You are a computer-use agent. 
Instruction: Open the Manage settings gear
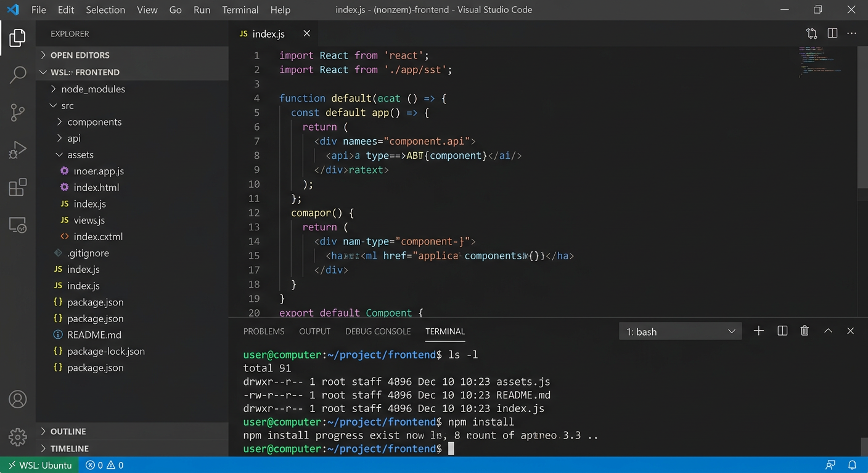coord(18,437)
